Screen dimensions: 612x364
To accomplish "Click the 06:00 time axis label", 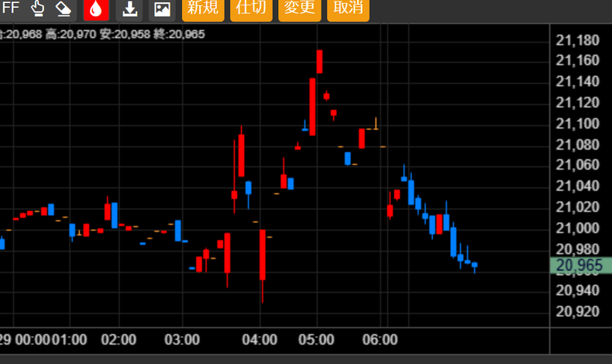I will pyautogui.click(x=380, y=339).
